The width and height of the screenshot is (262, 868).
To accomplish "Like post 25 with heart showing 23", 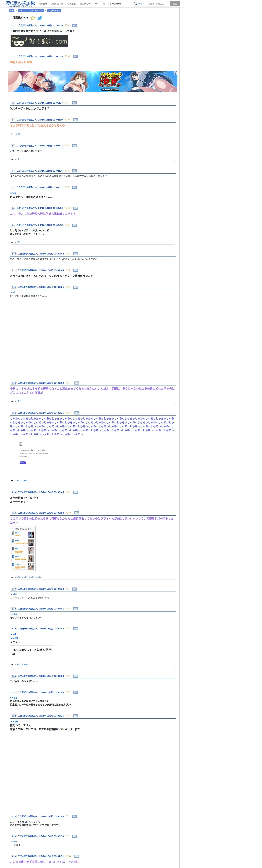I will [67, 856].
